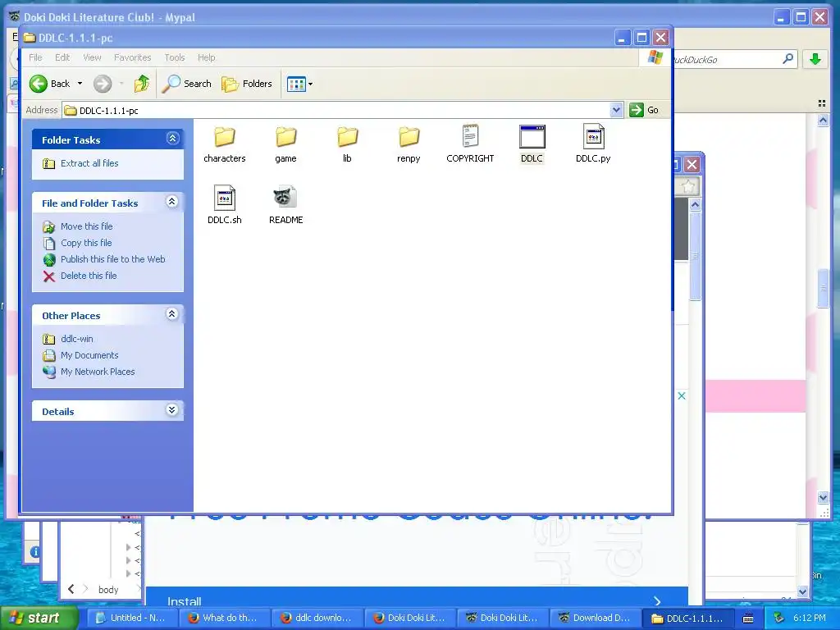Go to My Documents
Viewport: 840px width, 630px height.
click(80, 355)
